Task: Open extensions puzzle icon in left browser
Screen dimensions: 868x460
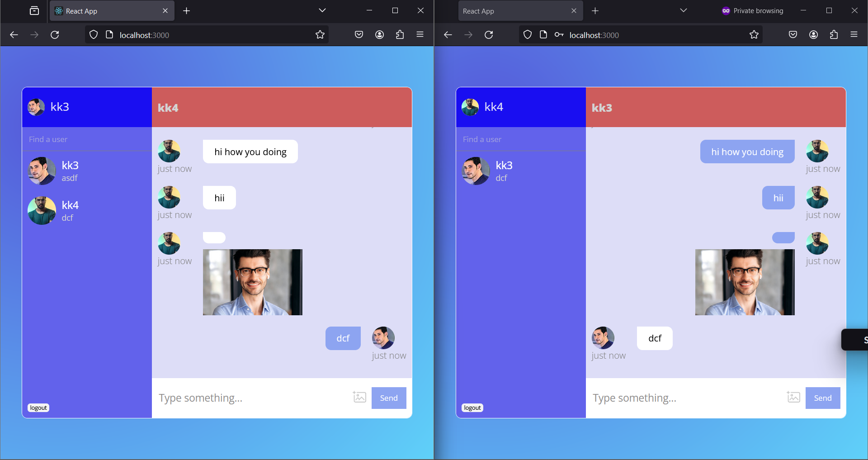Action: click(400, 35)
